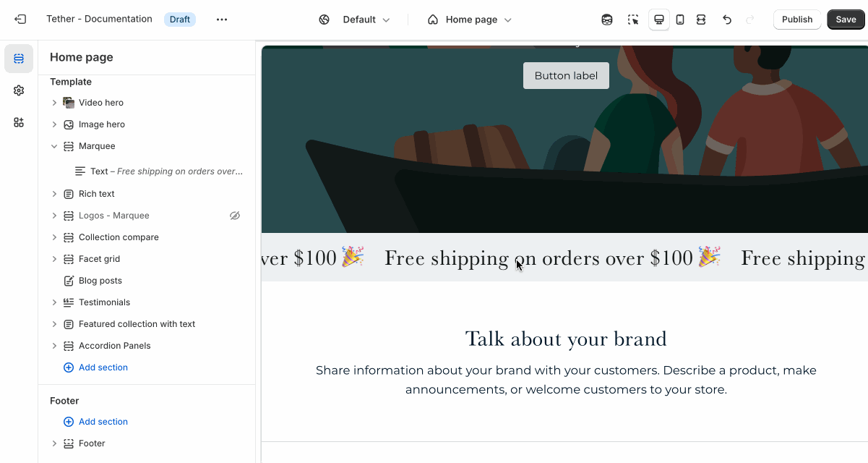Open the theme settings gear icon
The width and height of the screenshot is (868, 463).
(19, 90)
